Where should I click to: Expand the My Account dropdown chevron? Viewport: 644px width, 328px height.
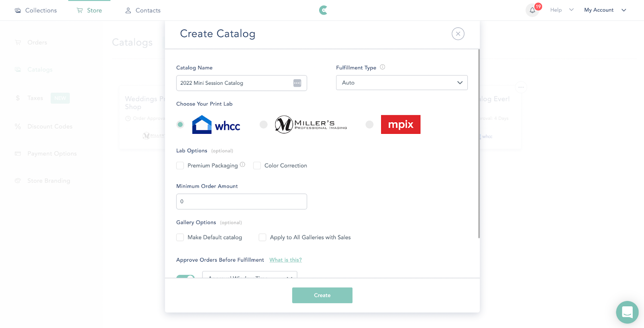point(624,10)
